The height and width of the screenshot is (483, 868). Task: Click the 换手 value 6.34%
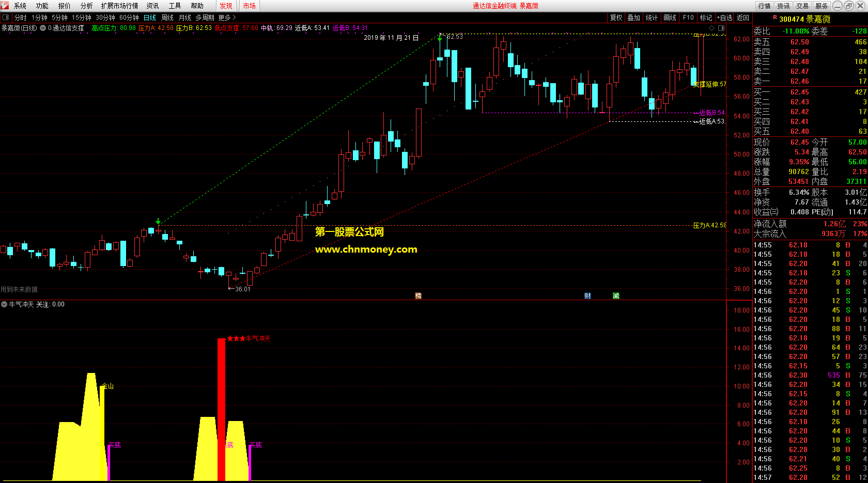pyautogui.click(x=799, y=192)
